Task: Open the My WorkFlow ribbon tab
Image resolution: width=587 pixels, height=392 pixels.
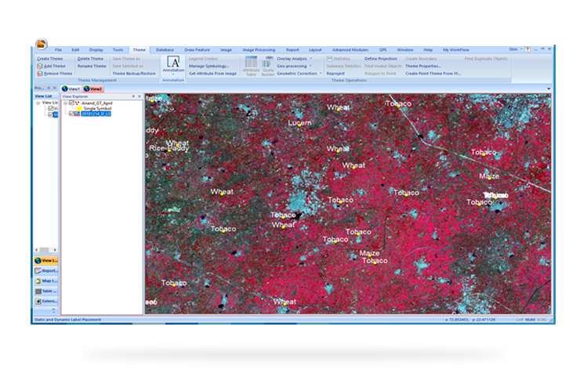Action: point(456,50)
